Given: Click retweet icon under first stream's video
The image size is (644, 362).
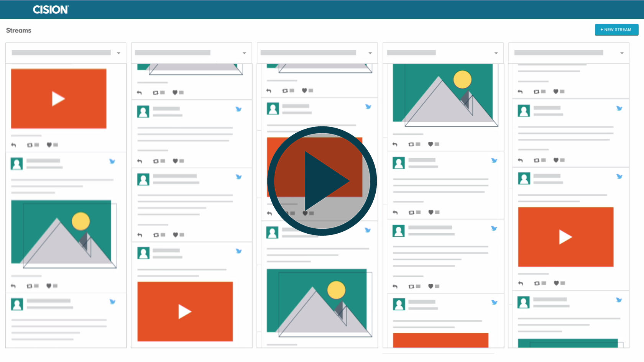Looking at the screenshot, I should click(30, 145).
